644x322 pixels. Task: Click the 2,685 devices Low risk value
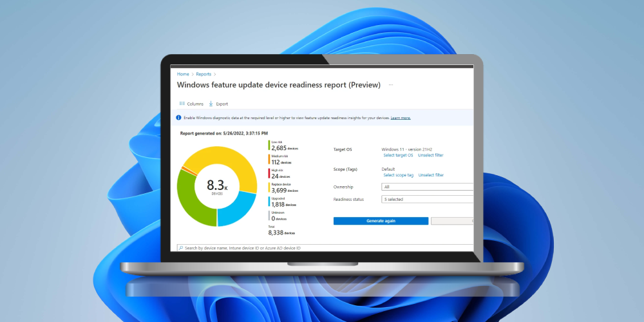pyautogui.click(x=285, y=148)
